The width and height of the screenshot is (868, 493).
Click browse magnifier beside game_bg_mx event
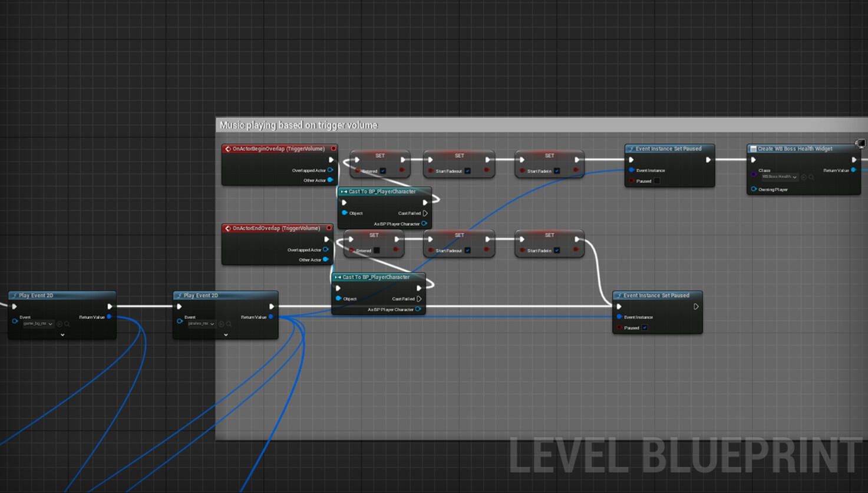(x=67, y=324)
